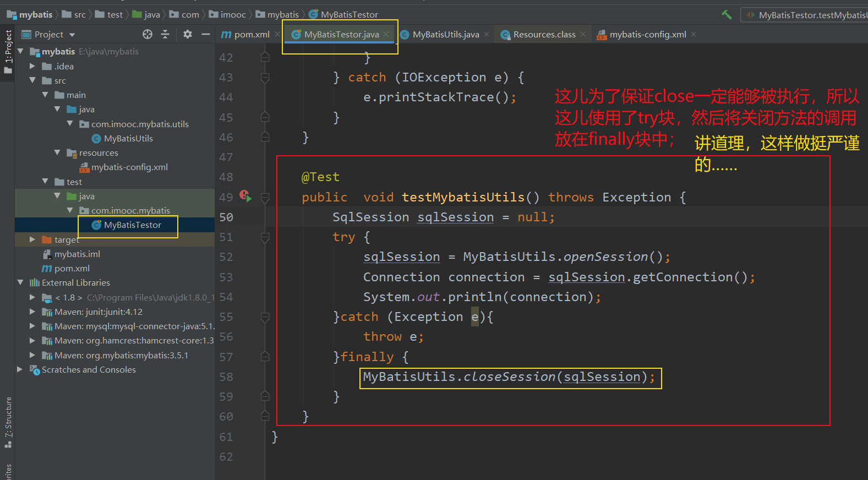Toggle fold marker at line 59
The width and height of the screenshot is (868, 480).
(265, 396)
